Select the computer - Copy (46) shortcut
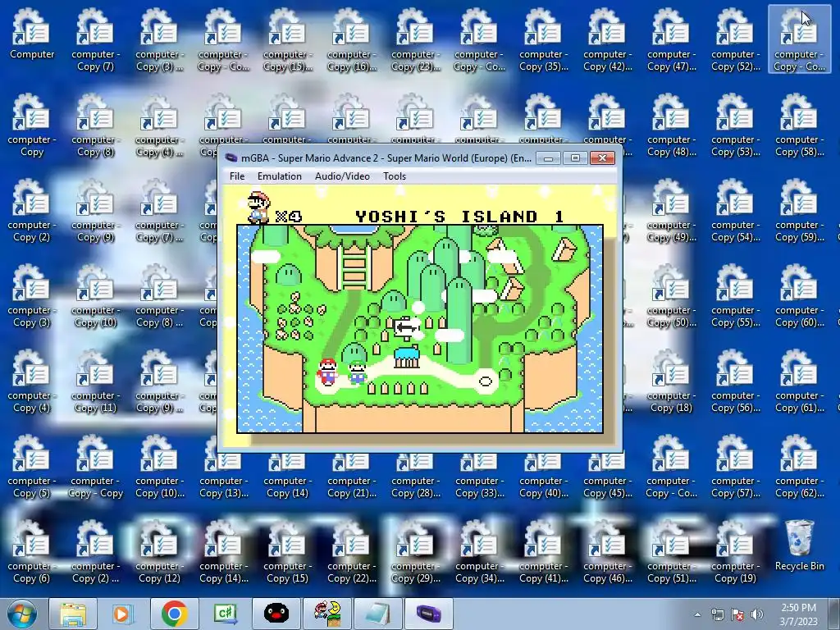The width and height of the screenshot is (840, 630). [x=608, y=551]
